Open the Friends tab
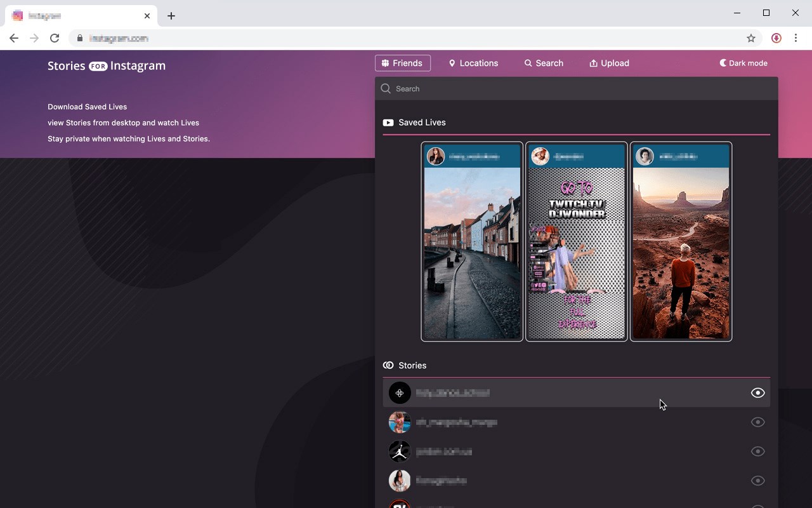The width and height of the screenshot is (812, 508). pos(403,63)
